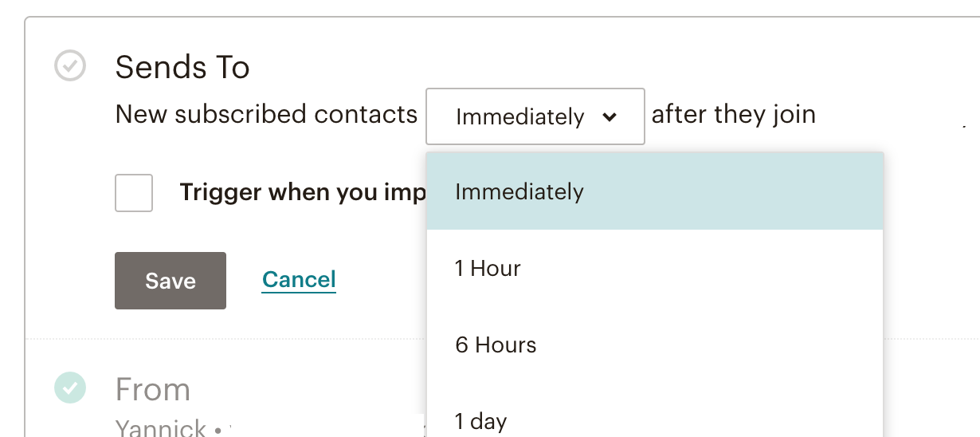
Task: Click the after they join text
Action: (x=734, y=115)
